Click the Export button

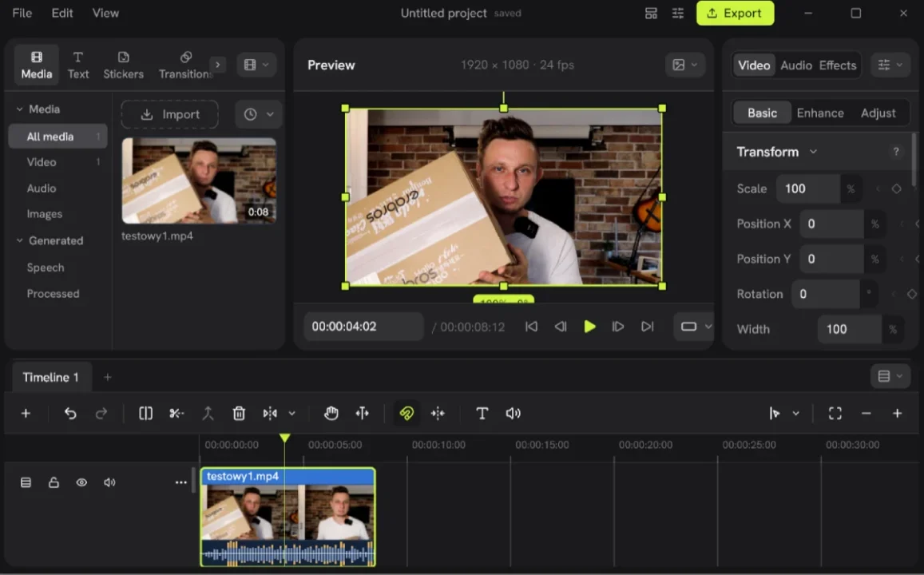tap(735, 13)
